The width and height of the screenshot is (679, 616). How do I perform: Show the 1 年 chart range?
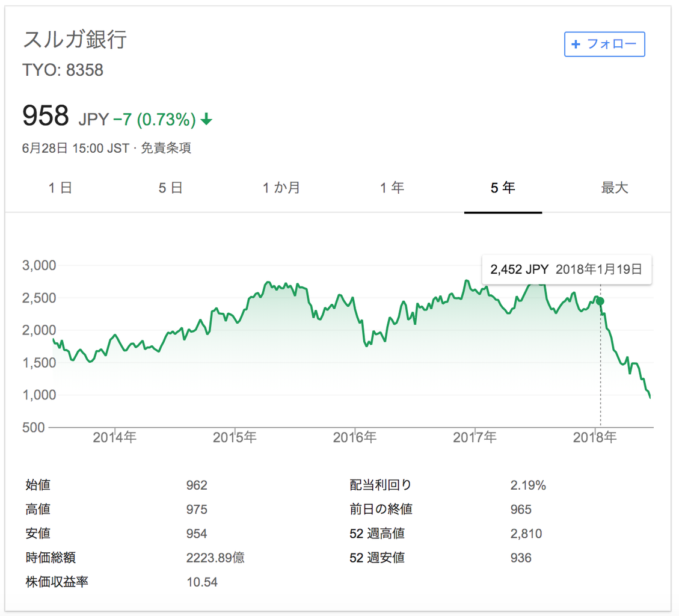click(392, 188)
